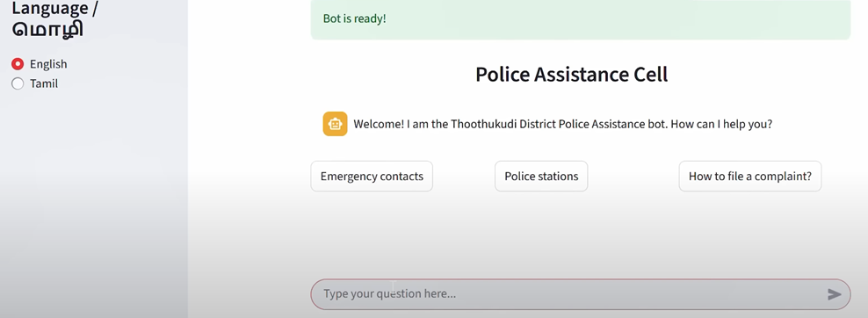Image resolution: width=868 pixels, height=318 pixels.
Task: Select the English language radio button
Action: tap(18, 64)
